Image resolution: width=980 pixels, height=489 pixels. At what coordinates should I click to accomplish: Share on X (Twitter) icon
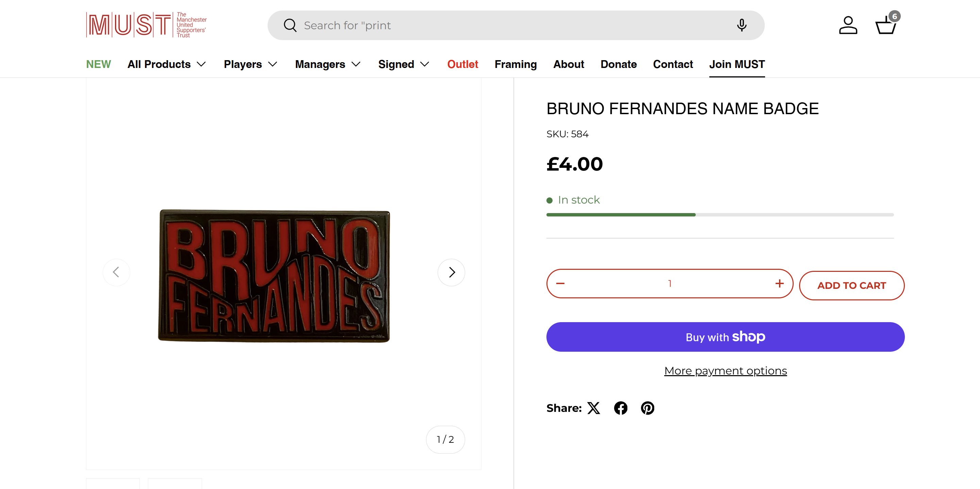[593, 408]
